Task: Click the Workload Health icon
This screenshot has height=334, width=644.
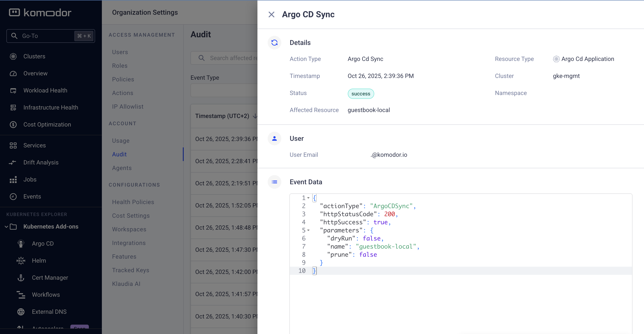Action: [13, 91]
